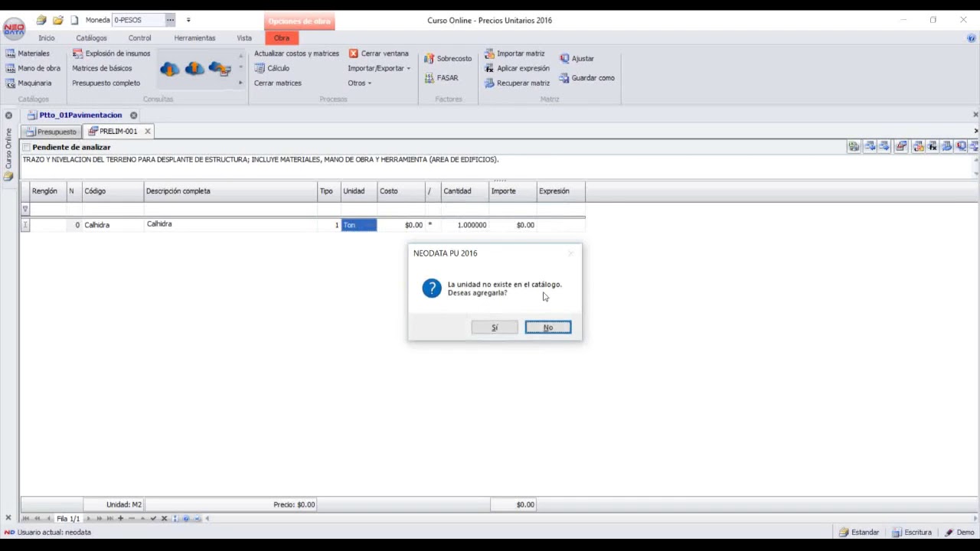Open the Materiales catalog
Viewport: 980px width, 551px height.
coord(28,54)
